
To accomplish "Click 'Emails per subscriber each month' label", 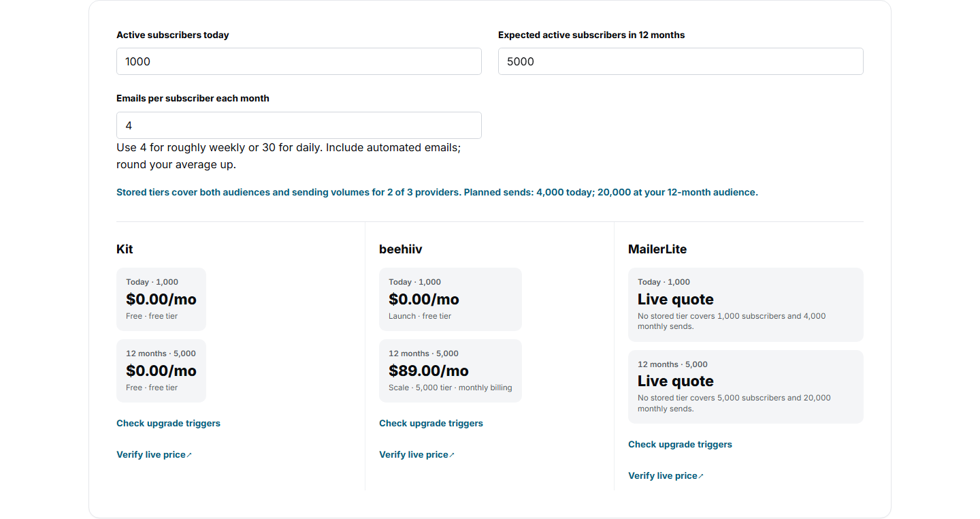I will click(x=193, y=98).
